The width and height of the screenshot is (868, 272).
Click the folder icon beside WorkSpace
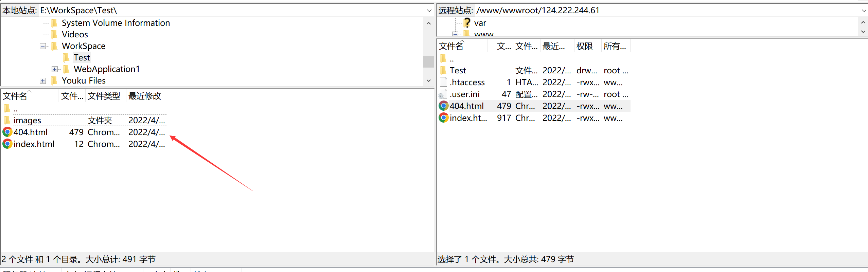tap(54, 46)
